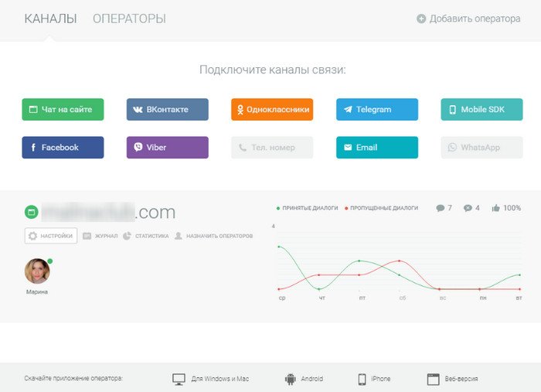
Task: Click the chat bubble icon showing 7
Action: [441, 208]
